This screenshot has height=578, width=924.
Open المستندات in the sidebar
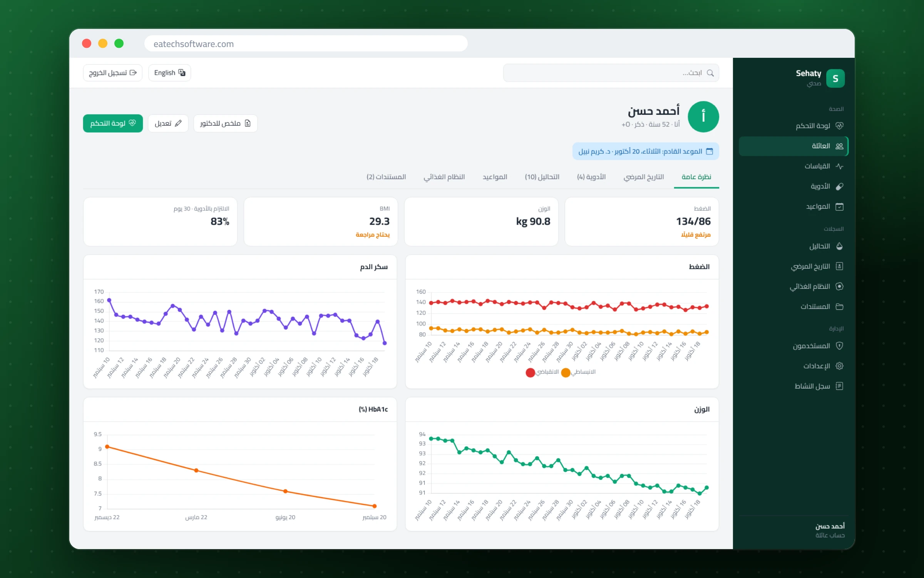coord(793,306)
